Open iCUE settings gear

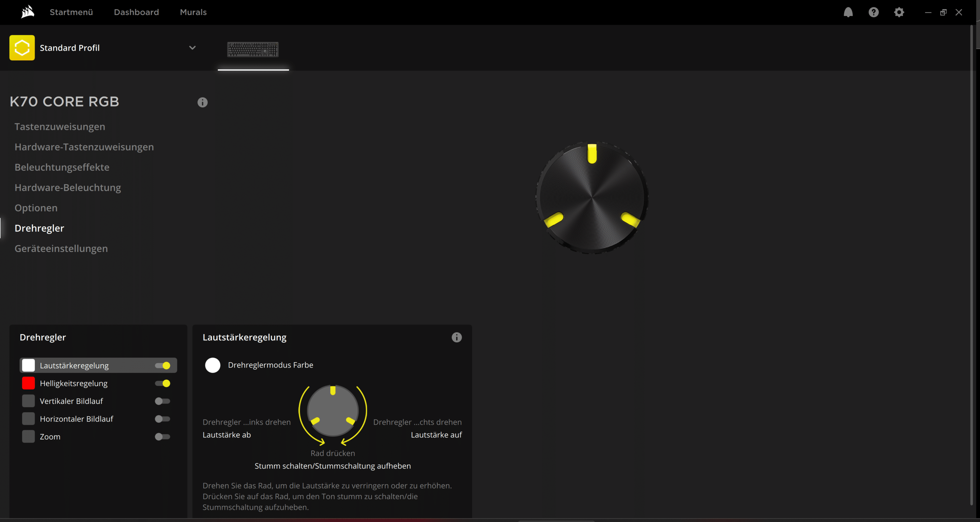899,12
